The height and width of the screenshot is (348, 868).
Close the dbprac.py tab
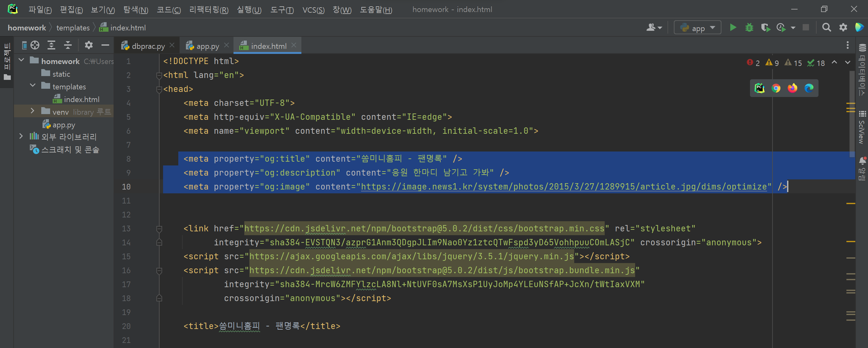(172, 45)
